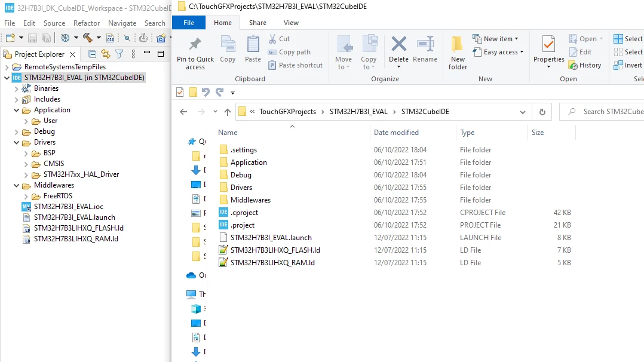This screenshot has height=362, width=644.
Task: Open the address bar history dropdown
Action: [x=522, y=112]
